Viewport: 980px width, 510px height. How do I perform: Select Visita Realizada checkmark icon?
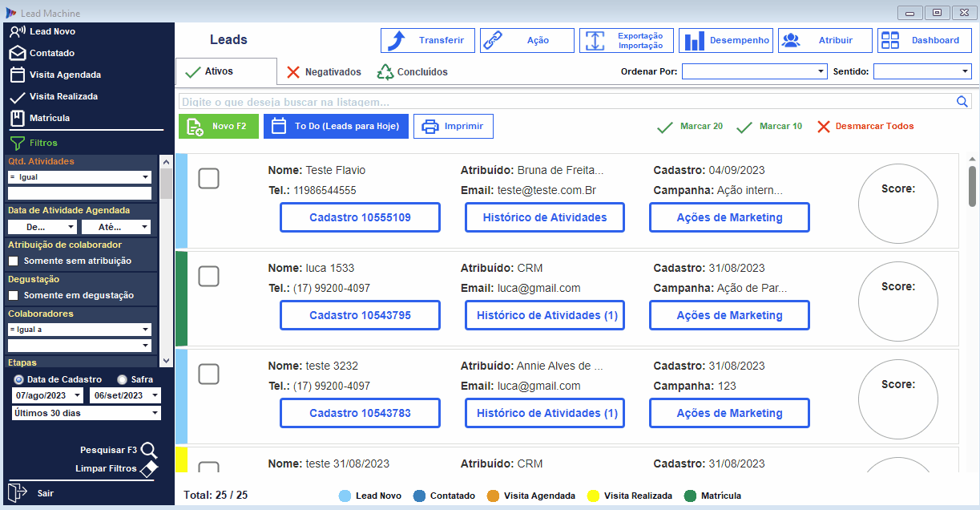click(18, 97)
